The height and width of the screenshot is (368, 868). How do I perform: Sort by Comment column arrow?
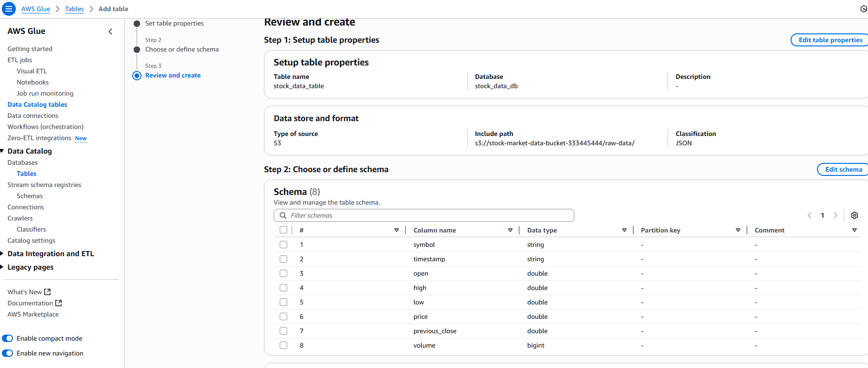855,230
